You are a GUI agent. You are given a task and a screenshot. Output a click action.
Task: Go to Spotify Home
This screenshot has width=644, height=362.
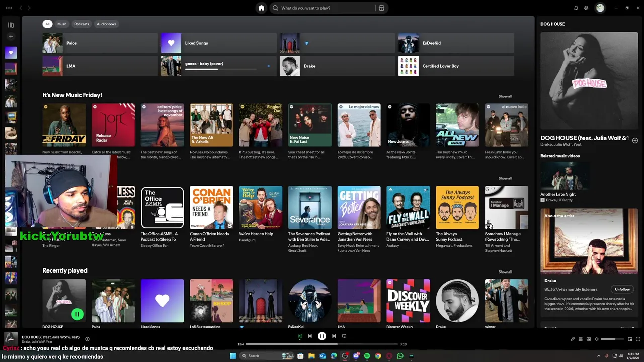[261, 8]
